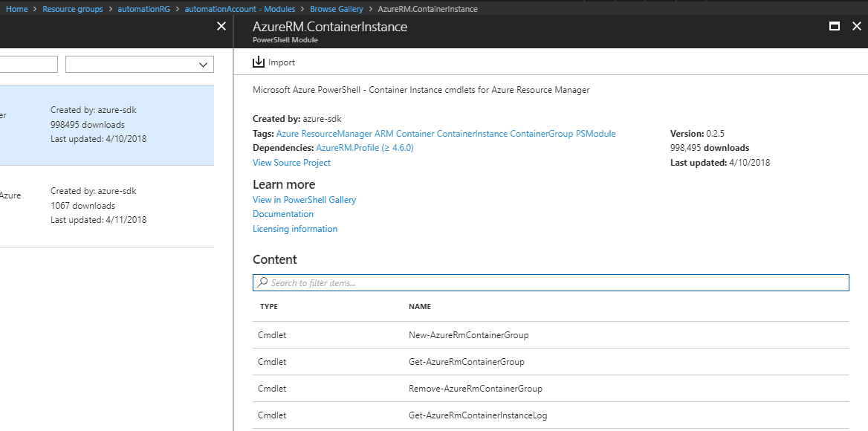Open Licensing information
The height and width of the screenshot is (431, 868).
click(294, 228)
